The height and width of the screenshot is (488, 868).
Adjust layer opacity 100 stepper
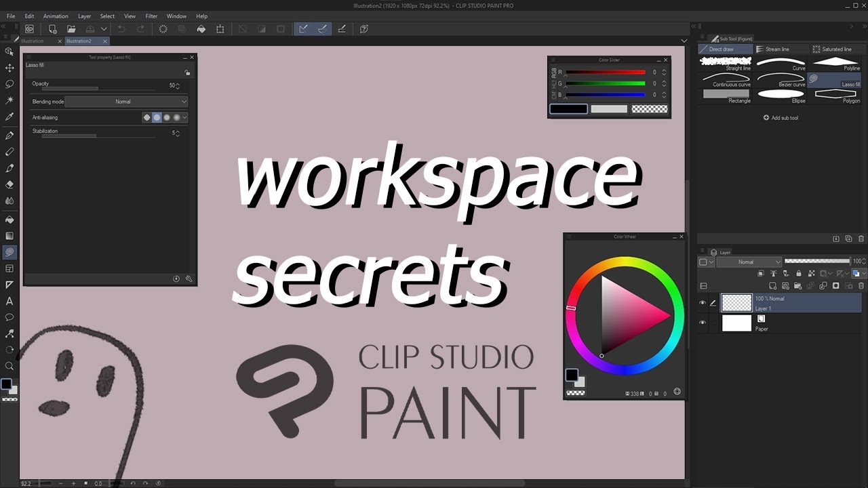[863, 261]
